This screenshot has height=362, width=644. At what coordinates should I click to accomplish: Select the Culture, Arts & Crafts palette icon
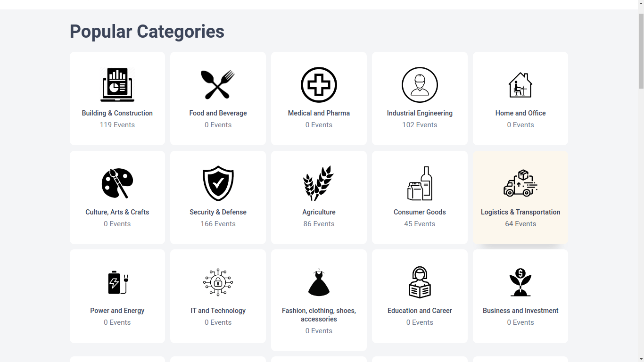click(x=117, y=183)
